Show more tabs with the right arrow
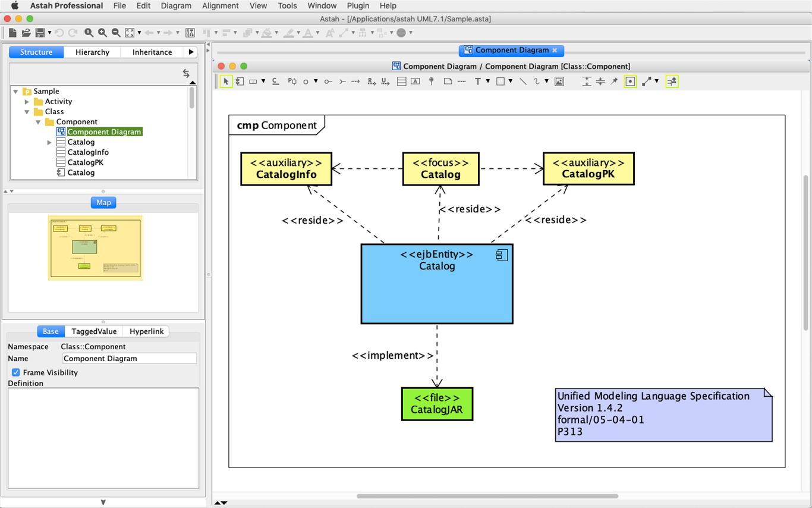Viewport: 812px width, 508px height. point(191,52)
